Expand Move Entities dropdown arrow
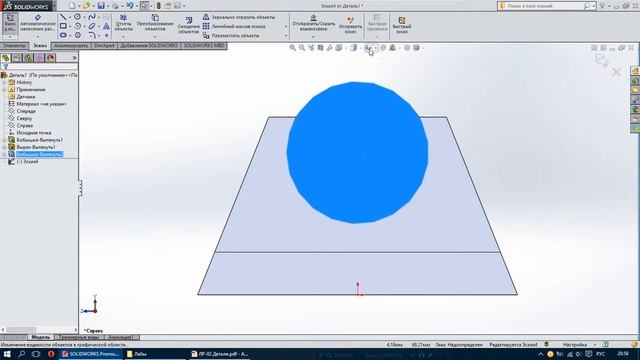Image resolution: width=640 pixels, height=360 pixels. click(x=286, y=36)
